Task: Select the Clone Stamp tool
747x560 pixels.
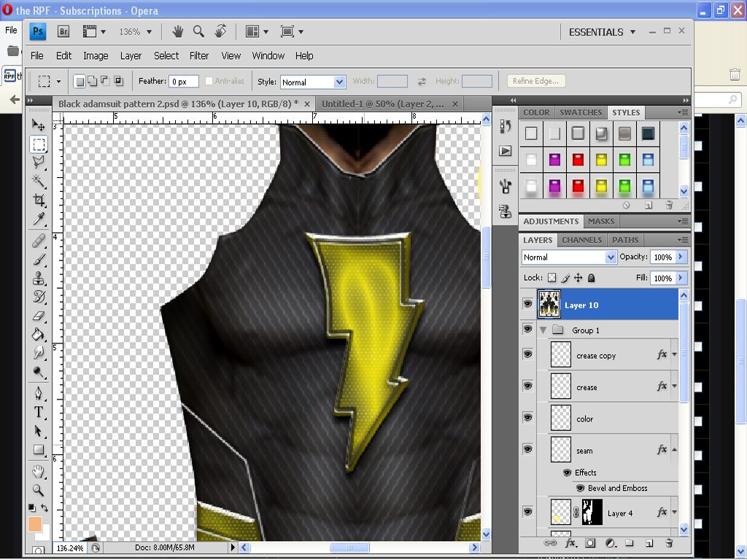Action: click(38, 278)
